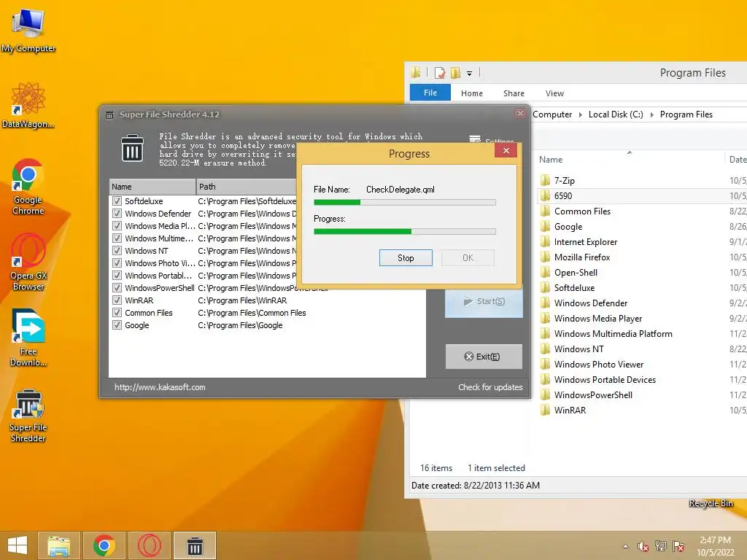Open the View ribbon tab
Screen dimensions: 747x560
[554, 93]
